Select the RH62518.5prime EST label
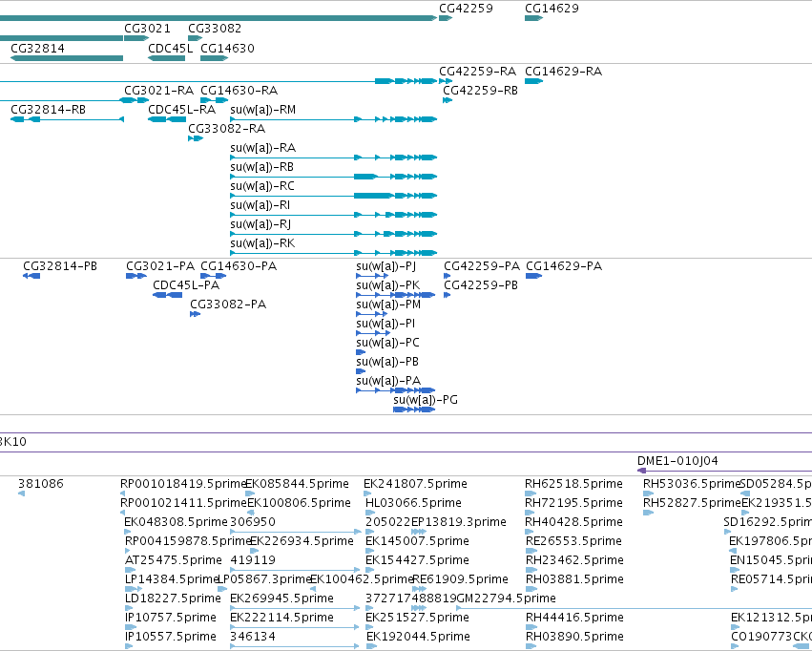This screenshot has height=651, width=812. click(x=573, y=484)
